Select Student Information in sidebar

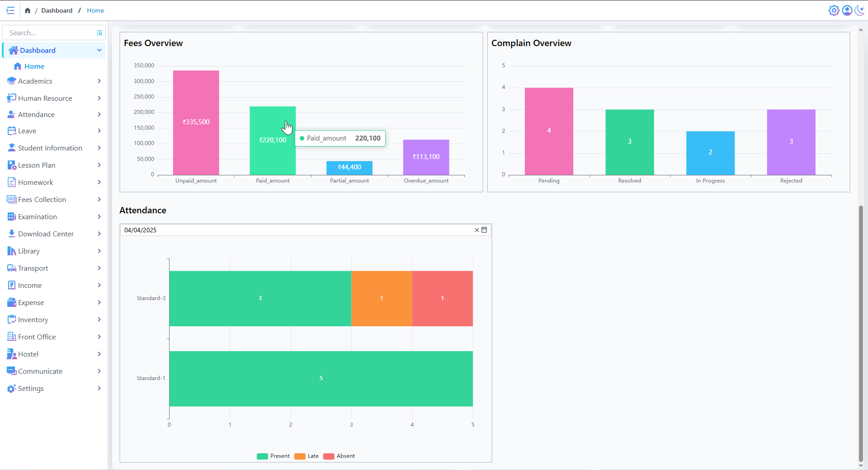tap(50, 148)
